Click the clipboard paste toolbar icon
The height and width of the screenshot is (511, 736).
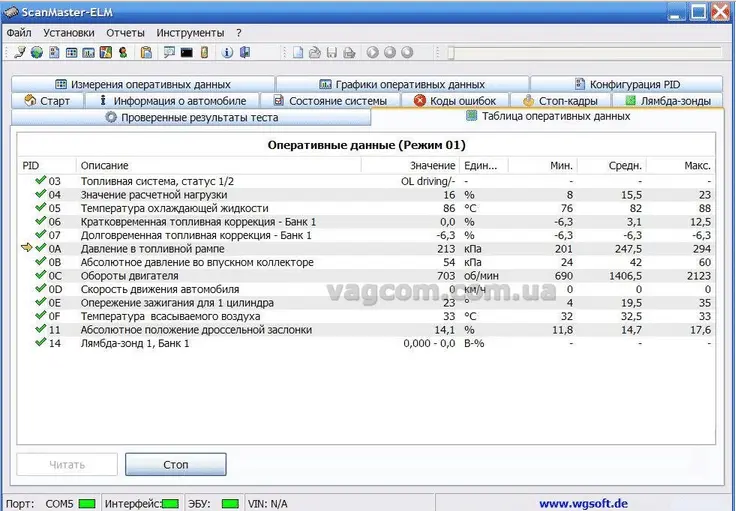click(146, 52)
